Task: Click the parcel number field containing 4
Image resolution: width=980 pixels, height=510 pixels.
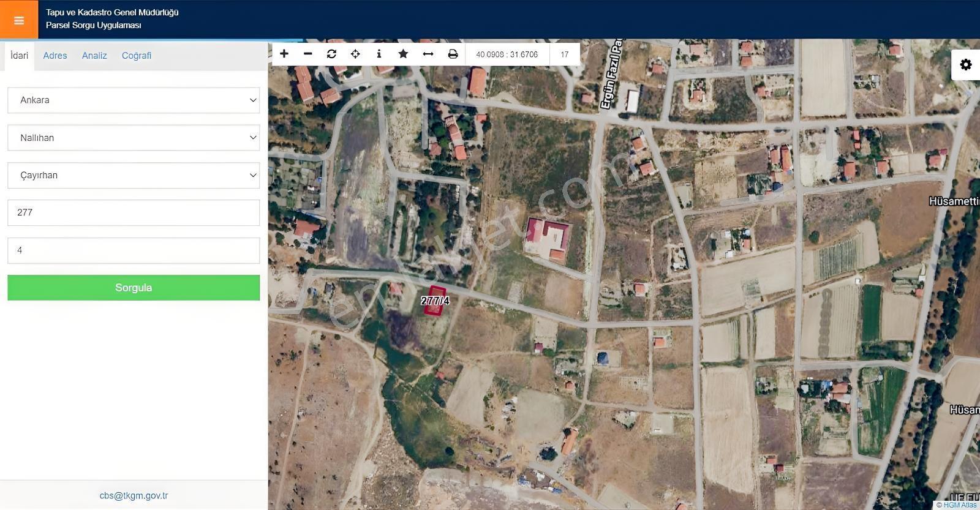Action: pos(134,250)
